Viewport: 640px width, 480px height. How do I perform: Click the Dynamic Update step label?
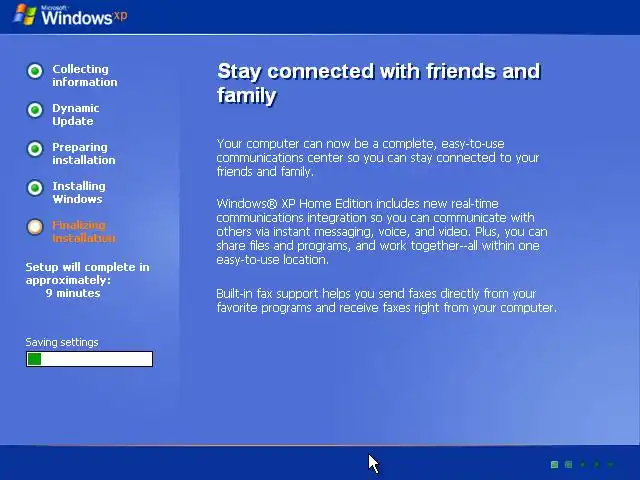pos(76,114)
